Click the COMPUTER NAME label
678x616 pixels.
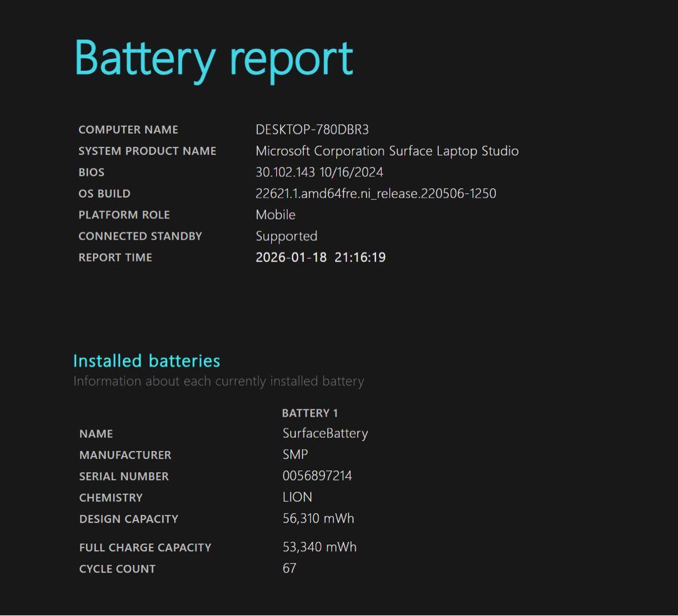click(127, 129)
